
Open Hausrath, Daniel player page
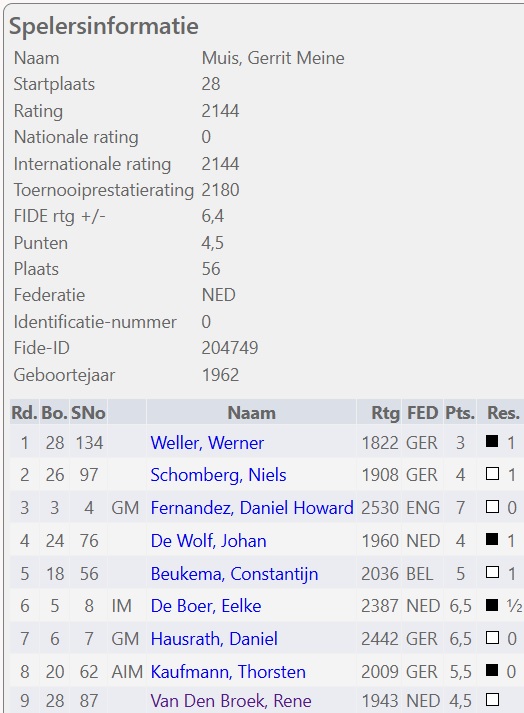[x=214, y=638]
